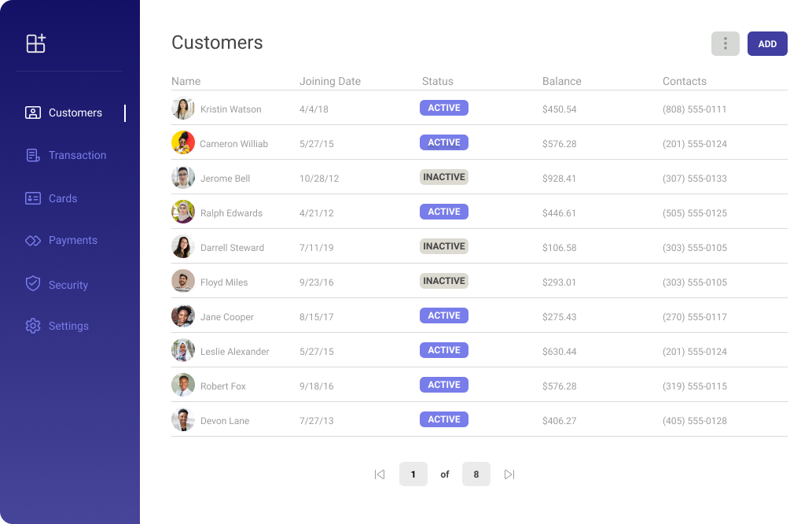
Task: Click Floyd Miles' INACTIVE status badge
Action: coord(444,281)
